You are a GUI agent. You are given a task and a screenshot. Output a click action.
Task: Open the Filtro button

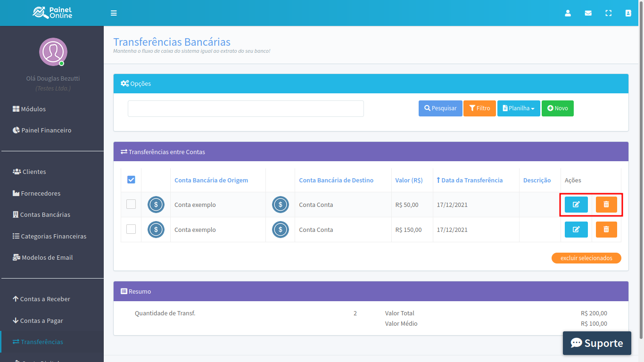pyautogui.click(x=479, y=108)
